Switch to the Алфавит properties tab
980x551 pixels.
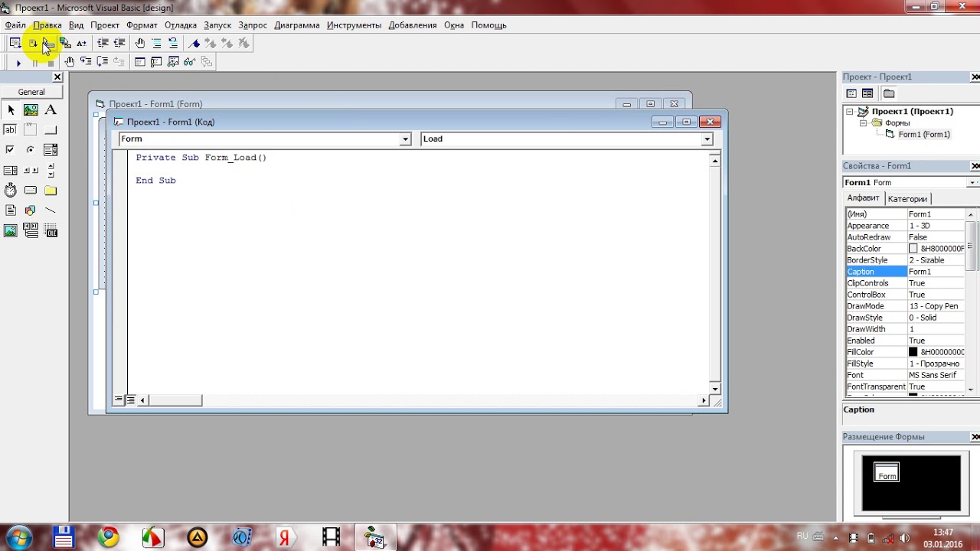pos(864,198)
